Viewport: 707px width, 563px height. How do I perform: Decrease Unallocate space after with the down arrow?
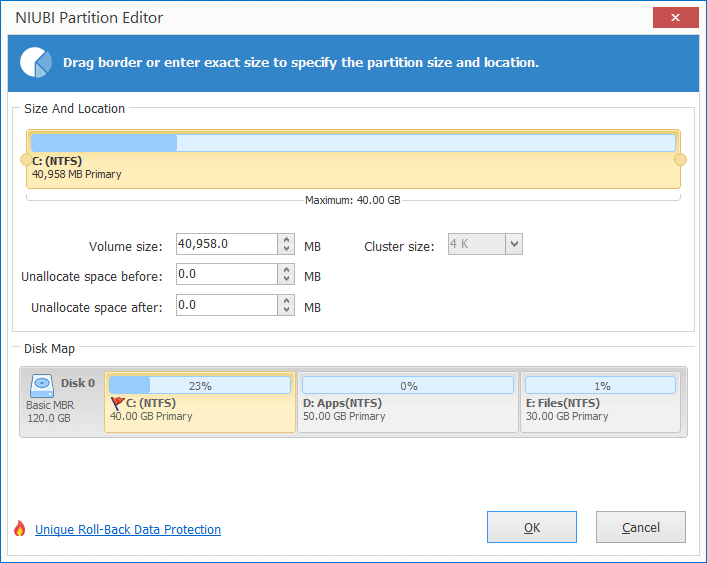pyautogui.click(x=286, y=310)
